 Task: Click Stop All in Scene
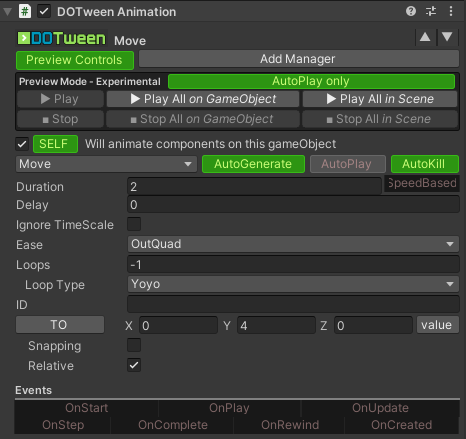380,119
